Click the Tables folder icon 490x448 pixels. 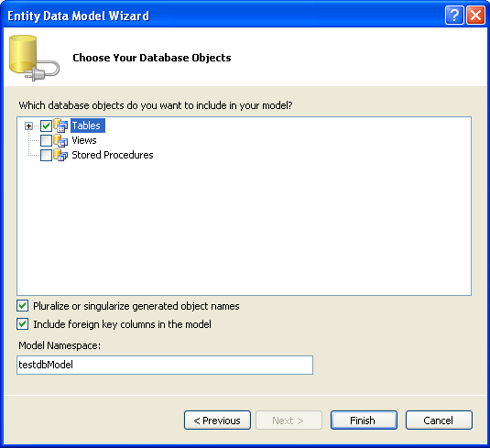60,126
